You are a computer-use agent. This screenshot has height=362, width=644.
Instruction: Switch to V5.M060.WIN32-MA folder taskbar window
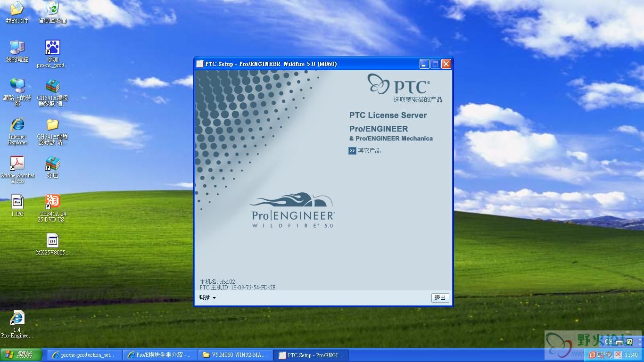click(x=235, y=355)
